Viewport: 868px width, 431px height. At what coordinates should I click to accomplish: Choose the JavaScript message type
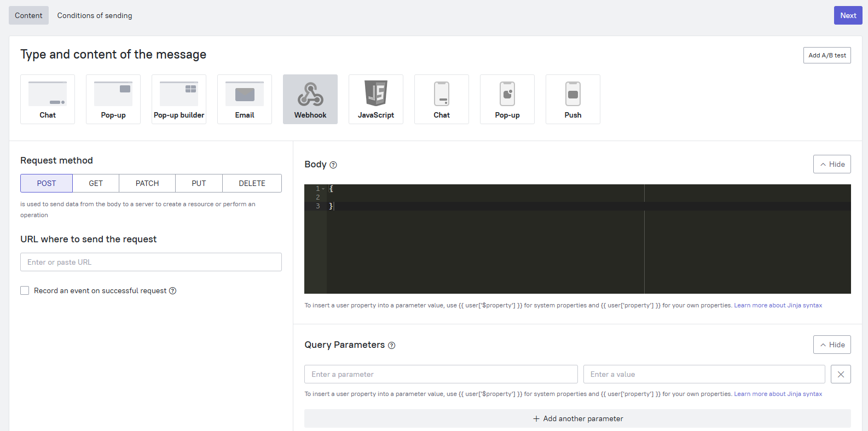376,99
